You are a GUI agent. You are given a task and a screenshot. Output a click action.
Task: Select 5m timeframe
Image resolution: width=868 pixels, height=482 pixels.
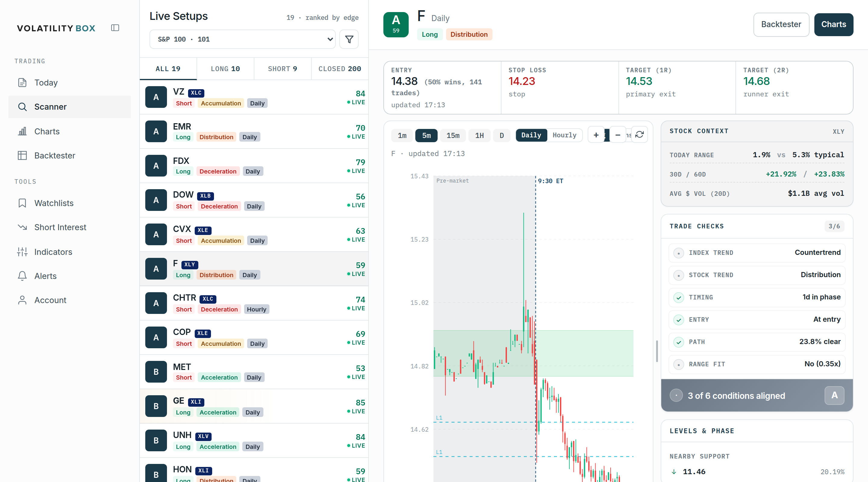pos(426,135)
